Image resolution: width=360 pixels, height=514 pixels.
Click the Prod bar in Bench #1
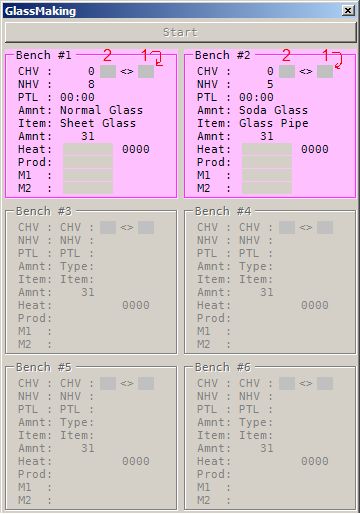[88, 162]
